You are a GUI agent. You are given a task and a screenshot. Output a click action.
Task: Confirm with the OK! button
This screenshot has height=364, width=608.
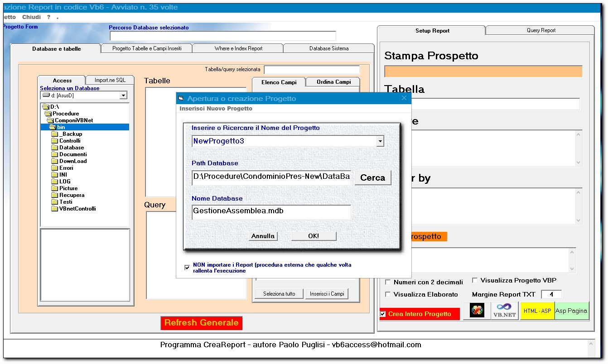tap(313, 236)
